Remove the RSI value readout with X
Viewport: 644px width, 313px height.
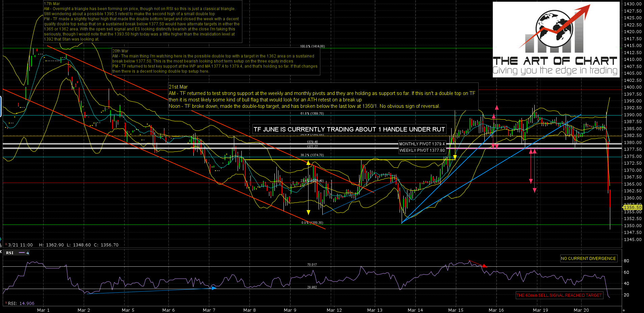coord(5,303)
